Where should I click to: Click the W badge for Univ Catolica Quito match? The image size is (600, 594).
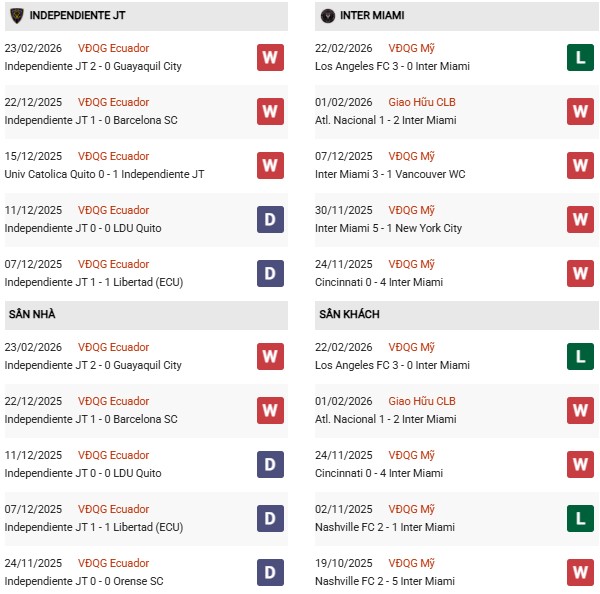270,165
